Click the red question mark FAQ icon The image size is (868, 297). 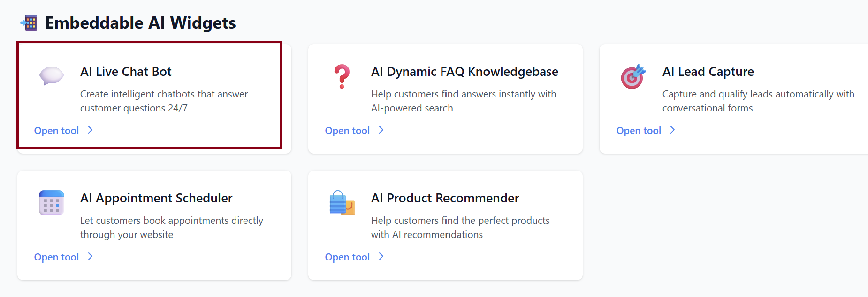coord(342,76)
